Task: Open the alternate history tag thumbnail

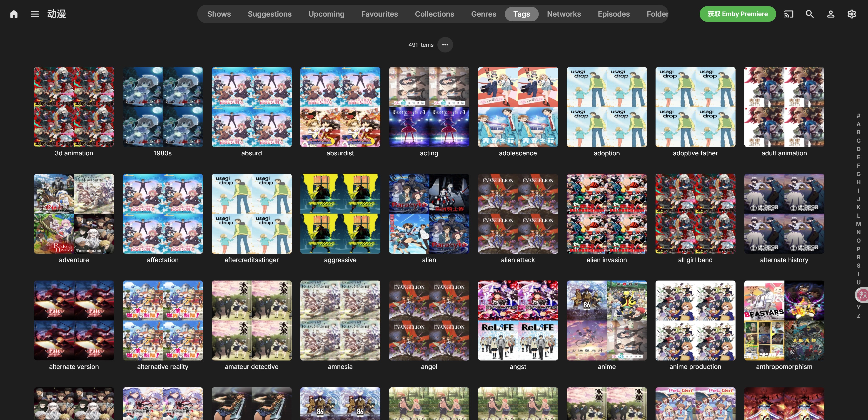Action: click(784, 214)
